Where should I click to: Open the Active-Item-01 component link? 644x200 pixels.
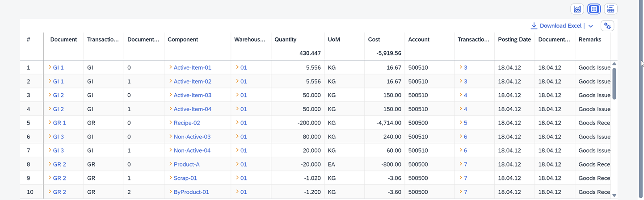(x=192, y=67)
